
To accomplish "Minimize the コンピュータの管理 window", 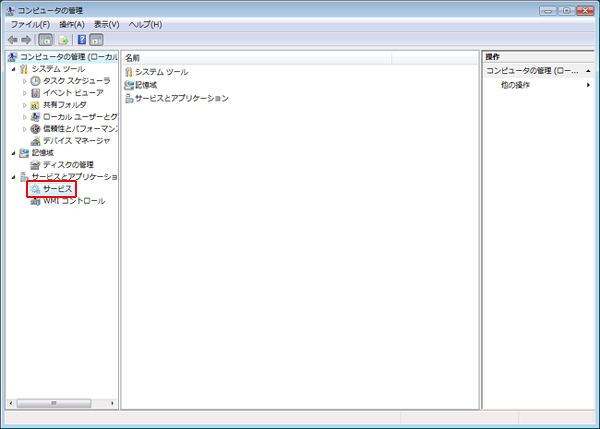I will 548,11.
